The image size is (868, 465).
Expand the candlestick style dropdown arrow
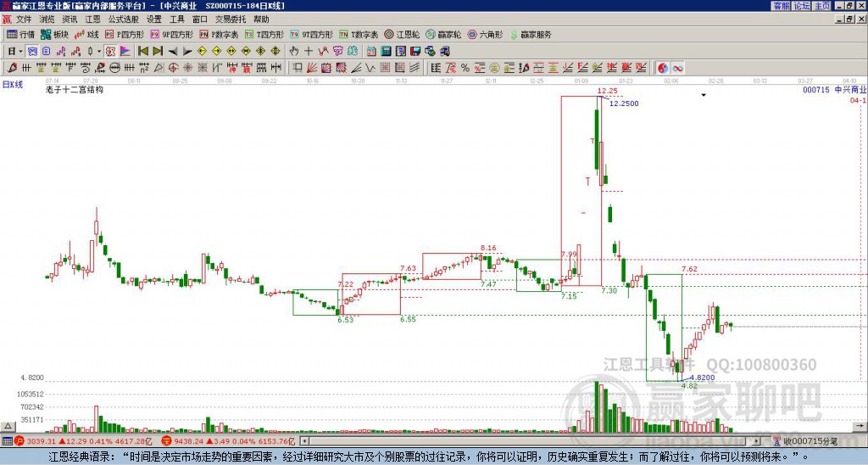(x=99, y=51)
